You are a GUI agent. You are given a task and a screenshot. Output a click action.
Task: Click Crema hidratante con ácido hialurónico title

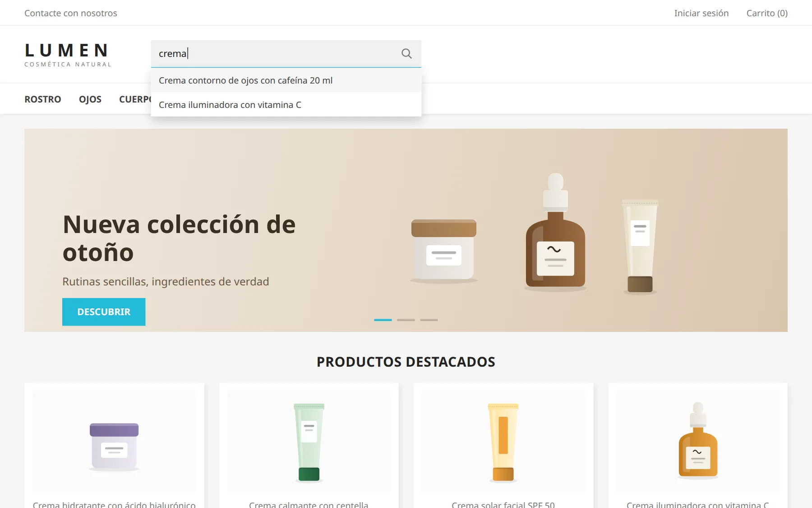[114, 504]
